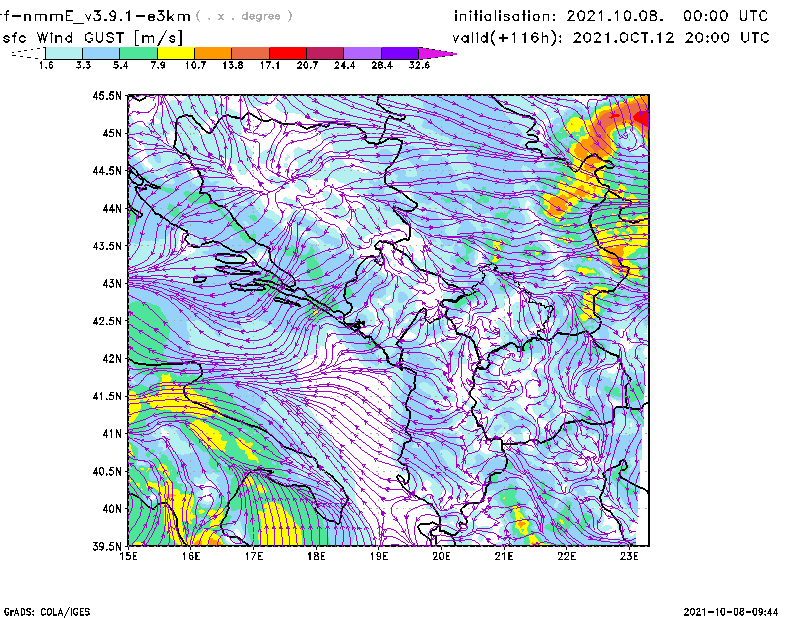The width and height of the screenshot is (800, 618).
Task: Click the 41.5N latitude label
Action: point(107,396)
